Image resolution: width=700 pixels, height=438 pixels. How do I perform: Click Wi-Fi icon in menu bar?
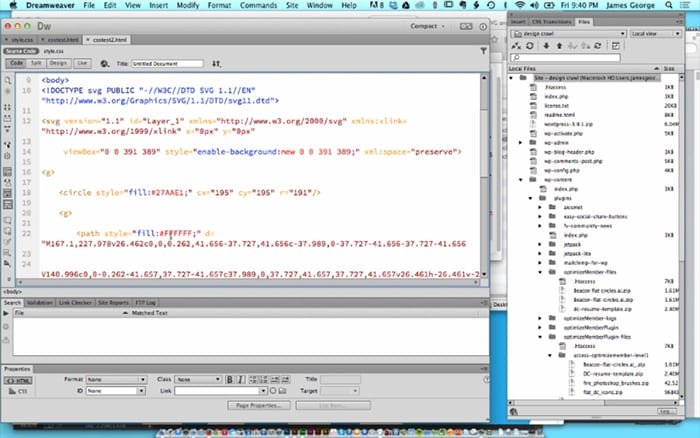(x=520, y=5)
